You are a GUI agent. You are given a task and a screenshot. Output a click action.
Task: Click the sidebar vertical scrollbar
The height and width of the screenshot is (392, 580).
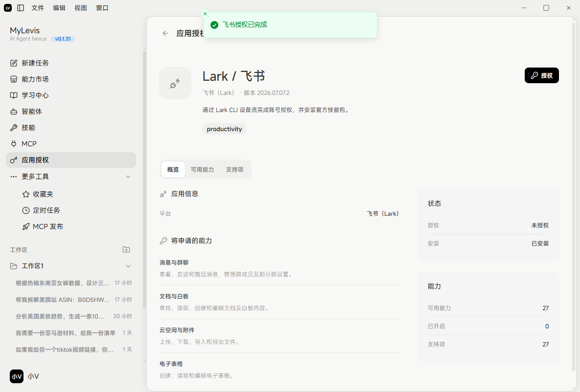click(144, 179)
